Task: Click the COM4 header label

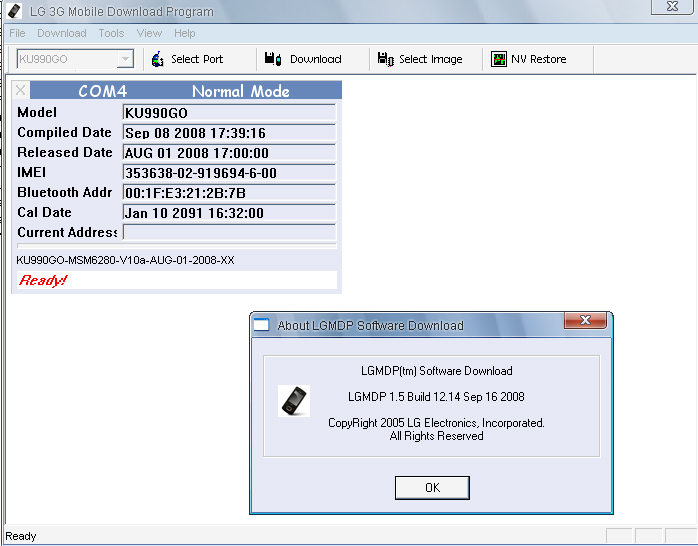Action: 103,91
